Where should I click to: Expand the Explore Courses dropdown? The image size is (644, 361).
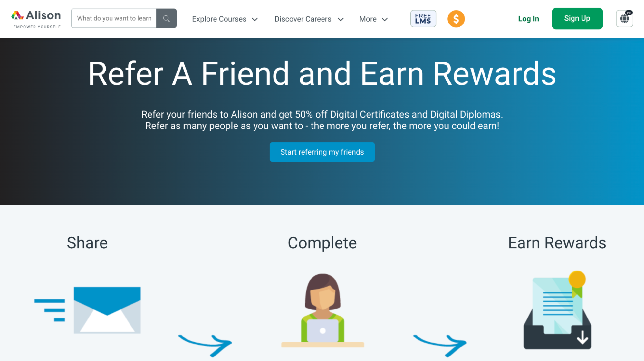pos(225,19)
